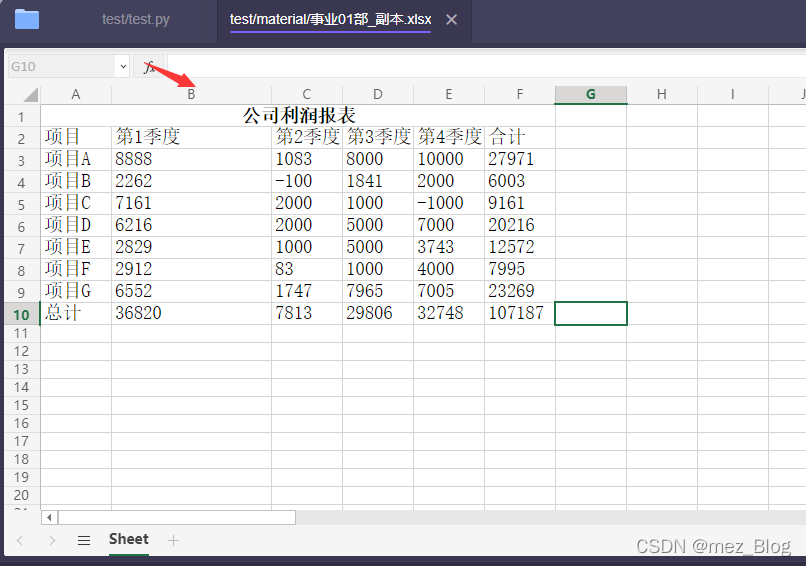Click the 项目A cell
The image size is (806, 566).
pyautogui.click(x=76, y=159)
